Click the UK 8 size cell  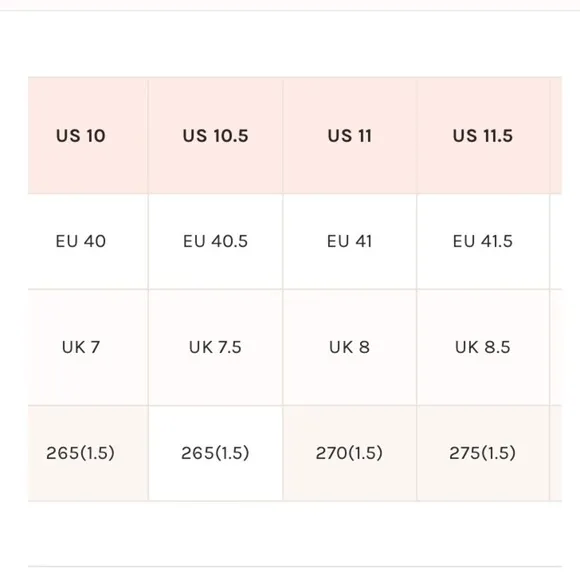click(350, 347)
